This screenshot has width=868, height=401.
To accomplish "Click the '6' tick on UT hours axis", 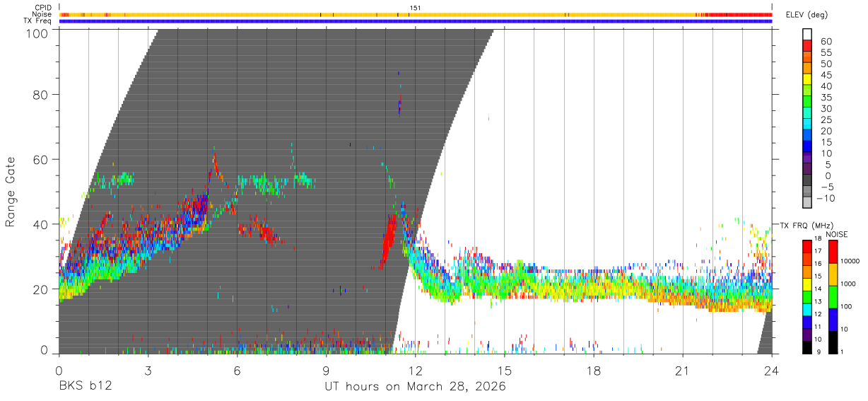I will 237,370.
